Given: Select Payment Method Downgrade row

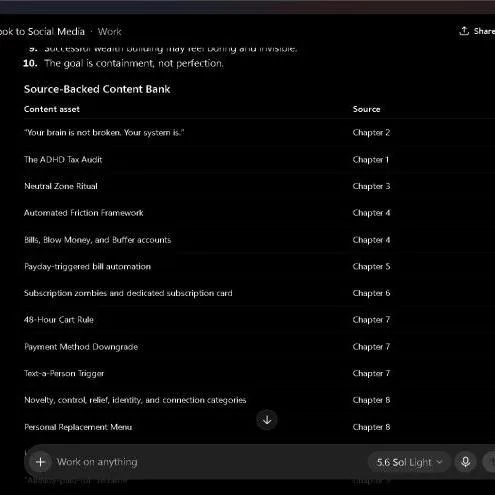Looking at the screenshot, I should click(259, 347).
